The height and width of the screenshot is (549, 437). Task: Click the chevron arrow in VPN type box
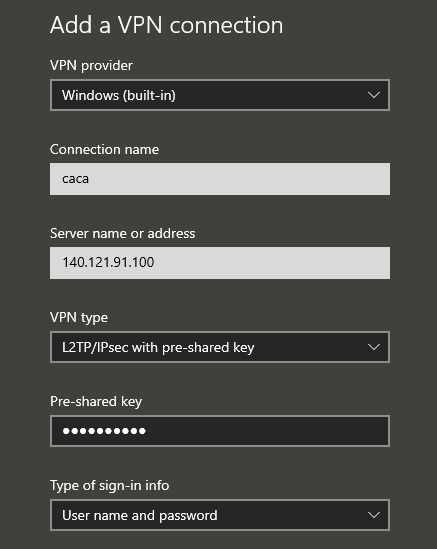(374, 347)
